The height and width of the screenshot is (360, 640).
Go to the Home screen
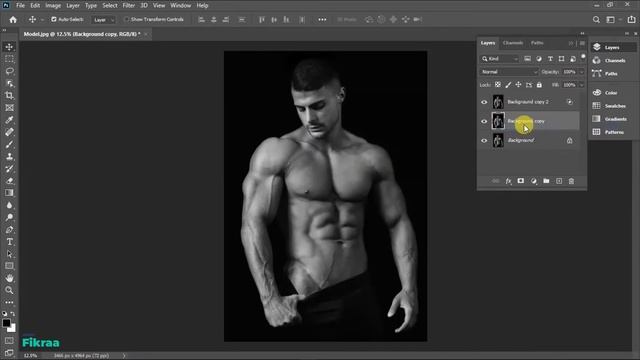click(13, 20)
